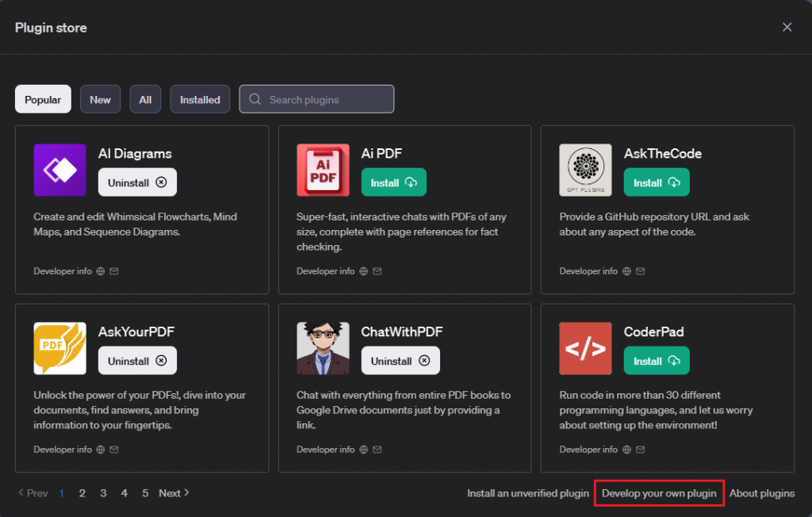Go to page 2 of plugins
The height and width of the screenshot is (517, 812).
coord(82,493)
